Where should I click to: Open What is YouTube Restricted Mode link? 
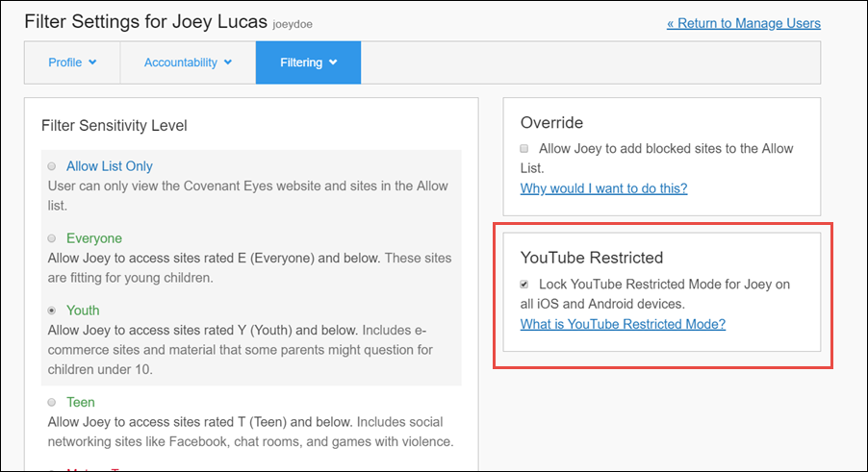(x=623, y=324)
